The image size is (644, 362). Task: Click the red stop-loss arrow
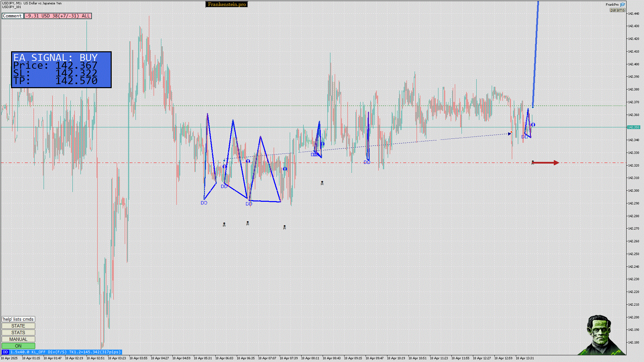click(546, 163)
